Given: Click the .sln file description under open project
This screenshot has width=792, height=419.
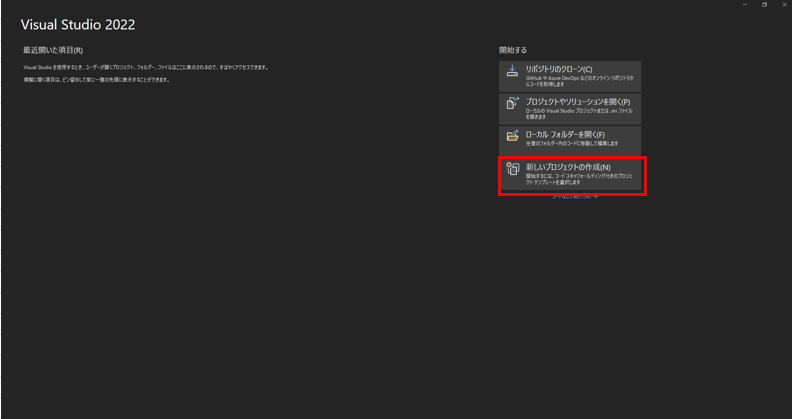Looking at the screenshot, I should tap(579, 114).
